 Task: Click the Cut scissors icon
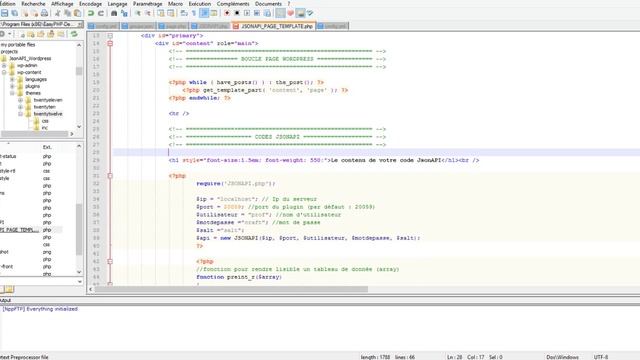click(58, 13)
